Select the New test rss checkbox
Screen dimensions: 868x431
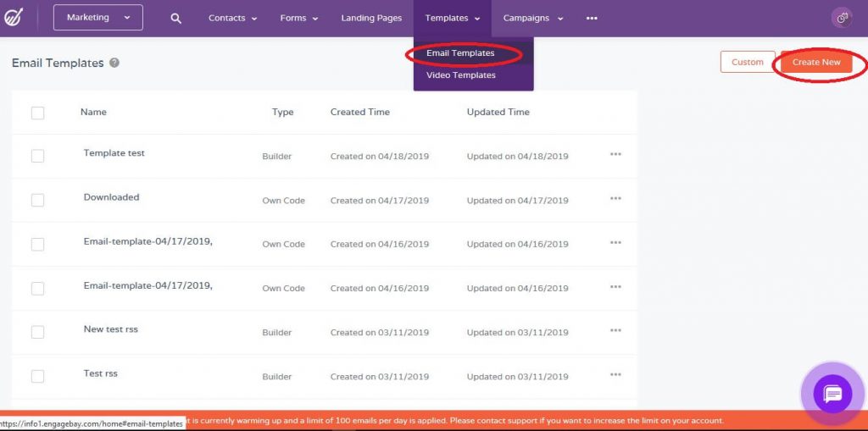37,332
